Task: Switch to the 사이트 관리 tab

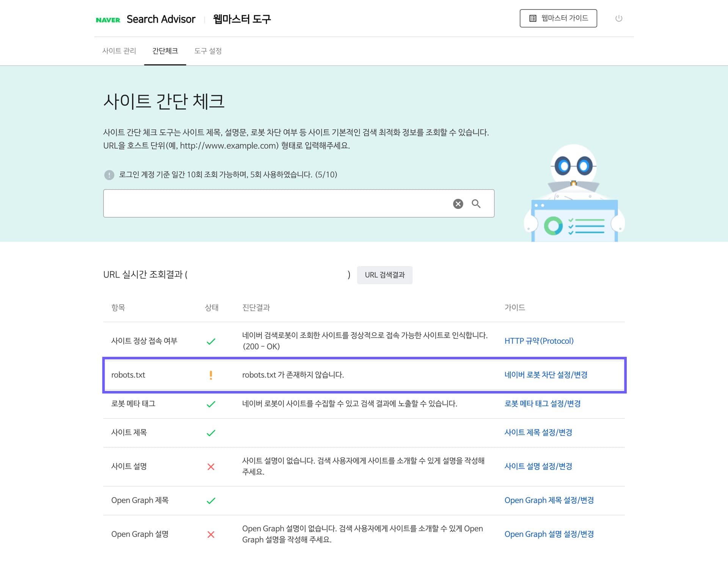Action: tap(120, 51)
